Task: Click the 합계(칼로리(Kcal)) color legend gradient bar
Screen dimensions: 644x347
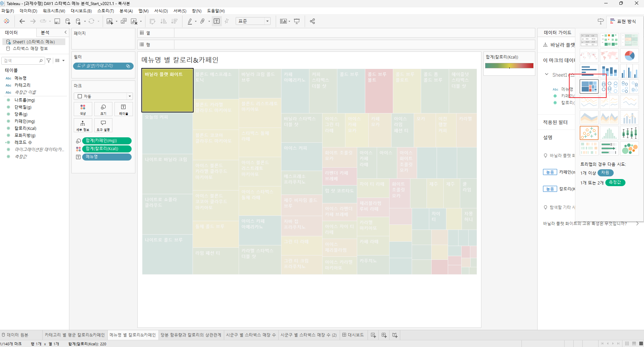Action: [509, 66]
